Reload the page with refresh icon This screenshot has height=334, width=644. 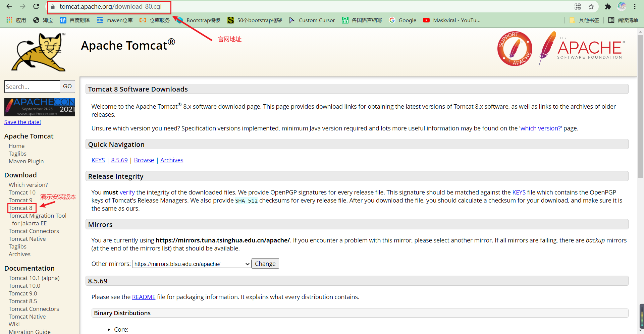[36, 6]
